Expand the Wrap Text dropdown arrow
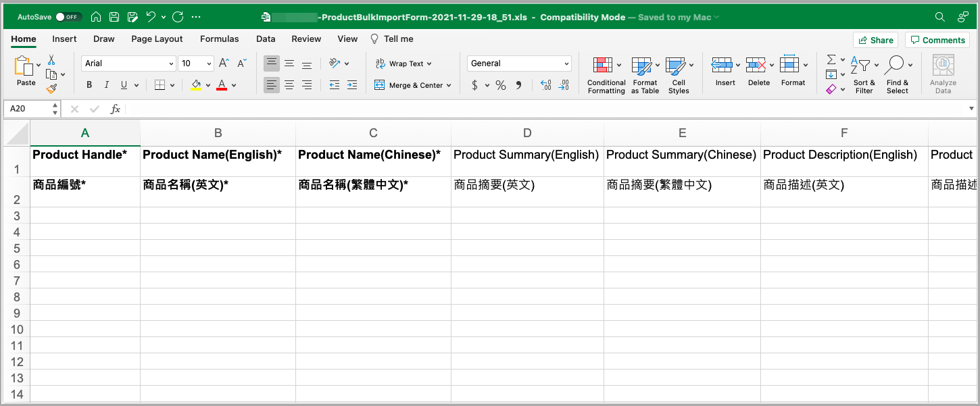Viewport: 980px width, 406px height. (x=429, y=64)
